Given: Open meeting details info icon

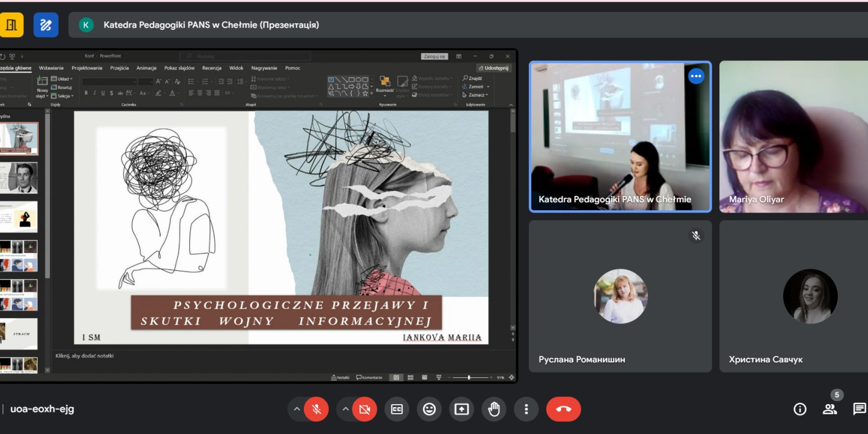Looking at the screenshot, I should [x=799, y=409].
